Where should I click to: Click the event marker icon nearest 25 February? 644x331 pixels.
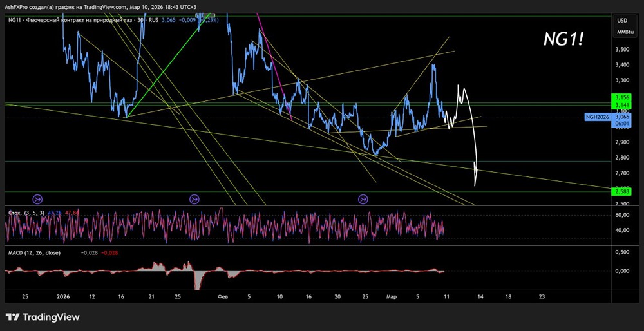coord(363,200)
